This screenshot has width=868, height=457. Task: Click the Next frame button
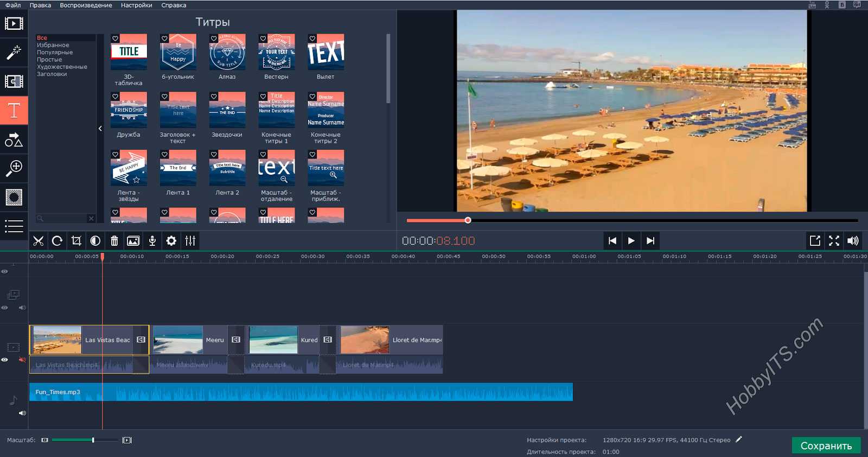650,240
